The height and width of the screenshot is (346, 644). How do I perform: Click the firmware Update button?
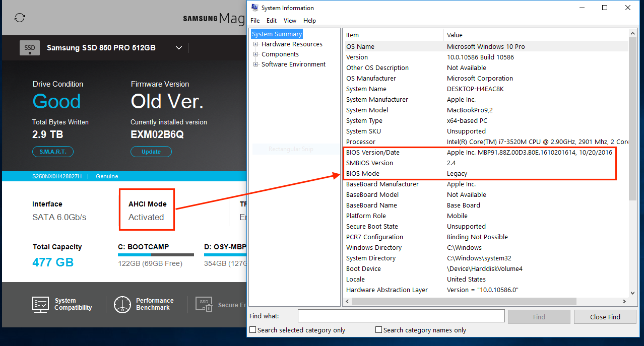(151, 152)
